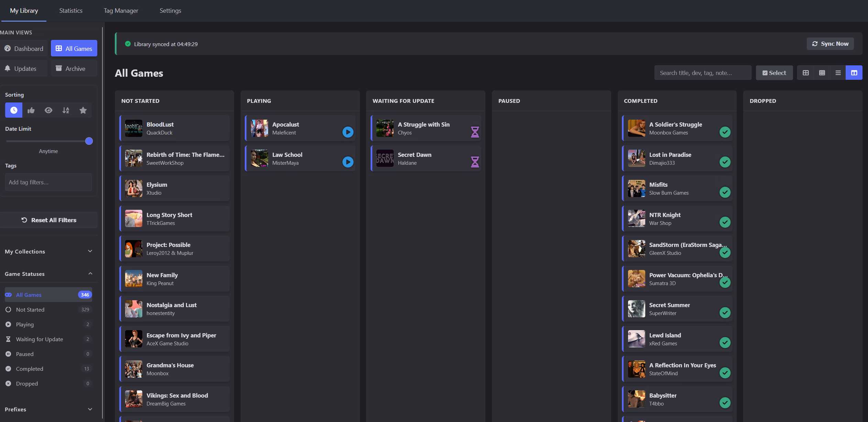Filter by Completed status
The height and width of the screenshot is (422, 868).
coord(48,369)
